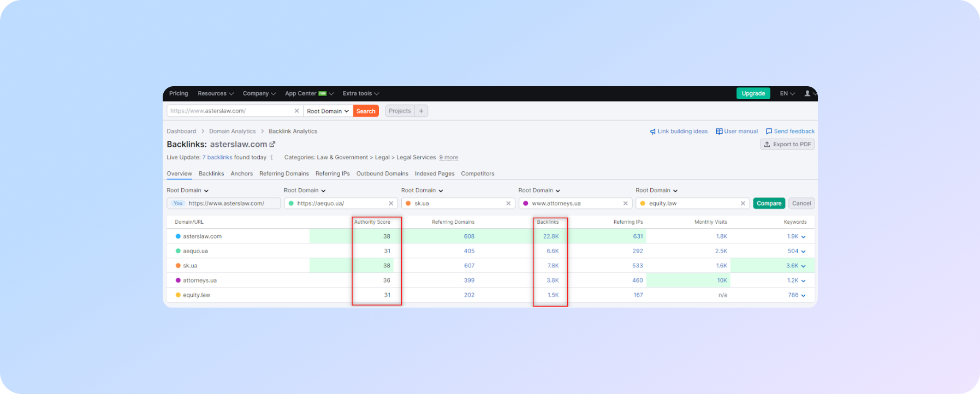Open Link building ideas megaphone link
Viewport: 980px width, 394px height.
679,132
